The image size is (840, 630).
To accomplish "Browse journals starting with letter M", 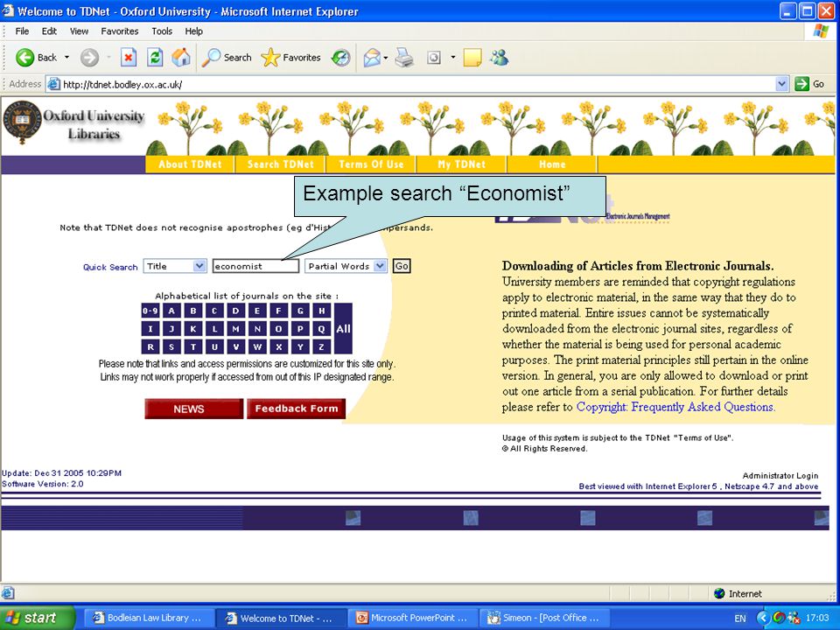I will click(x=235, y=329).
